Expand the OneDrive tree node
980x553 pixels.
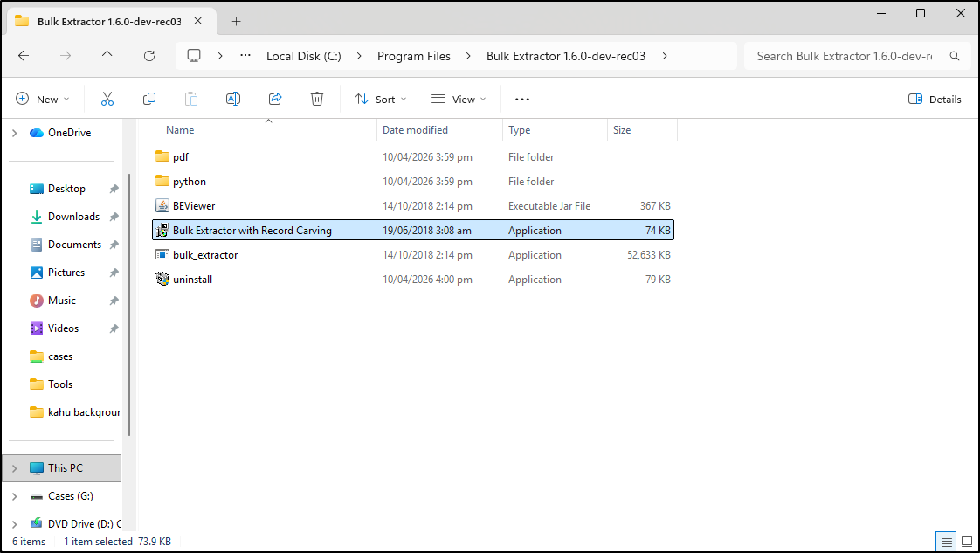tap(14, 133)
